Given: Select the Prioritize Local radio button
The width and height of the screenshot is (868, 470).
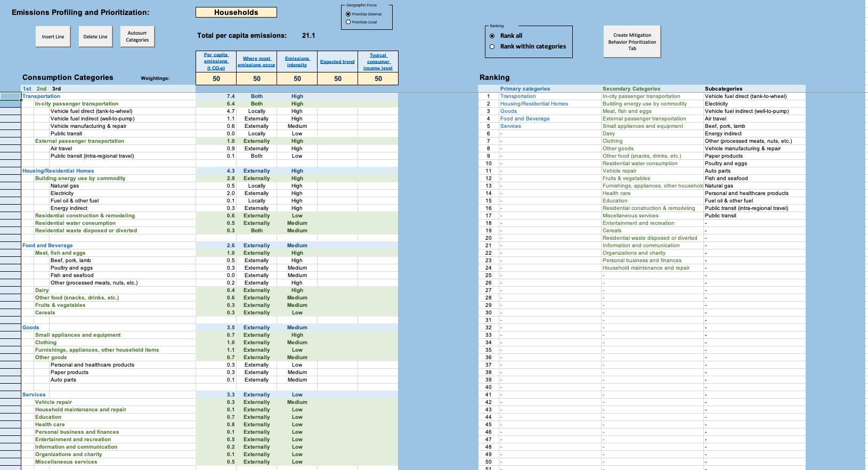Looking at the screenshot, I should tap(348, 22).
